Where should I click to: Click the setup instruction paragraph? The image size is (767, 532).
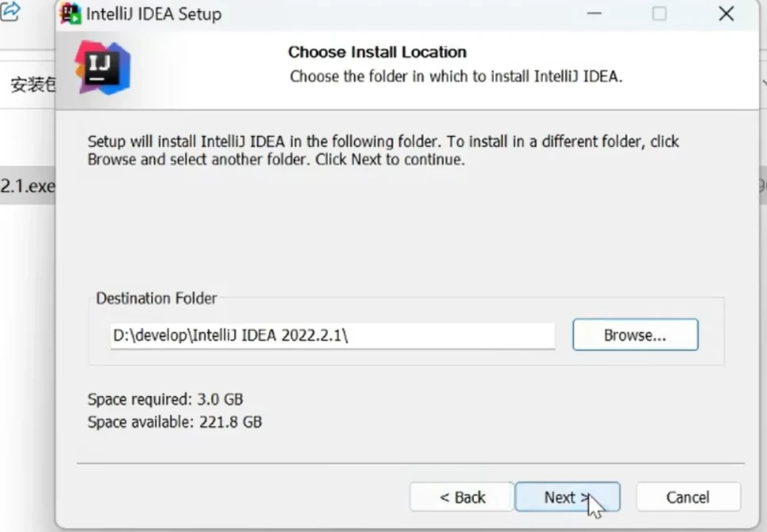(383, 150)
